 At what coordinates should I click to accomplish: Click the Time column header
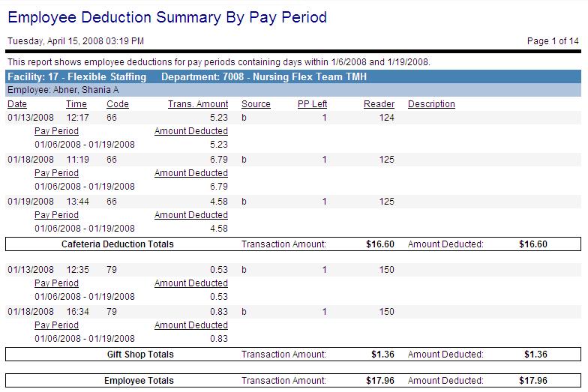tap(76, 104)
